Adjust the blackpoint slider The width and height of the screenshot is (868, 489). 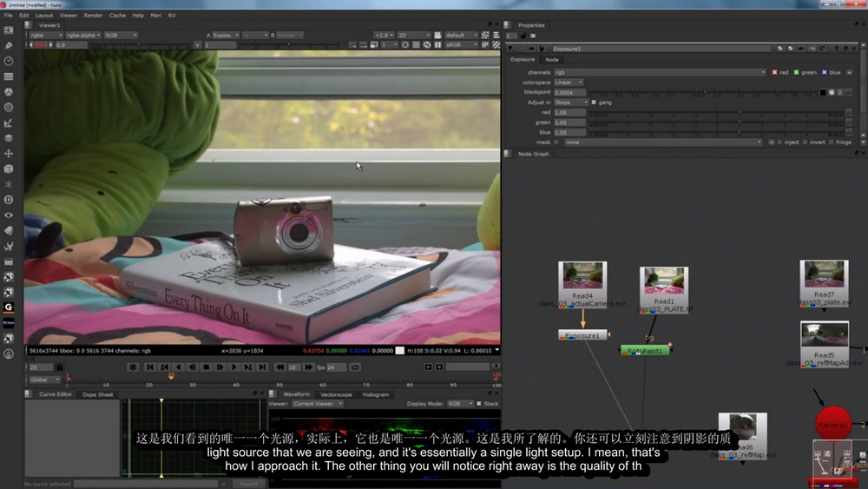click(x=702, y=92)
